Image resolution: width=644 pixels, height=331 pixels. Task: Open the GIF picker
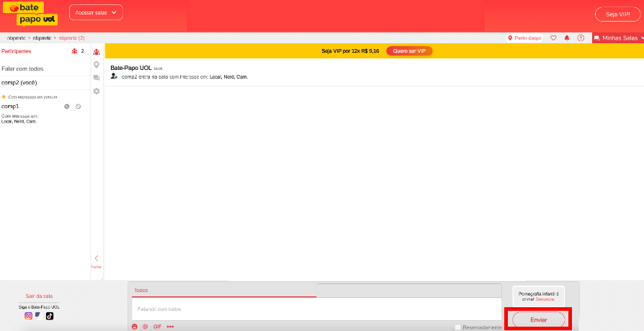[157, 327]
